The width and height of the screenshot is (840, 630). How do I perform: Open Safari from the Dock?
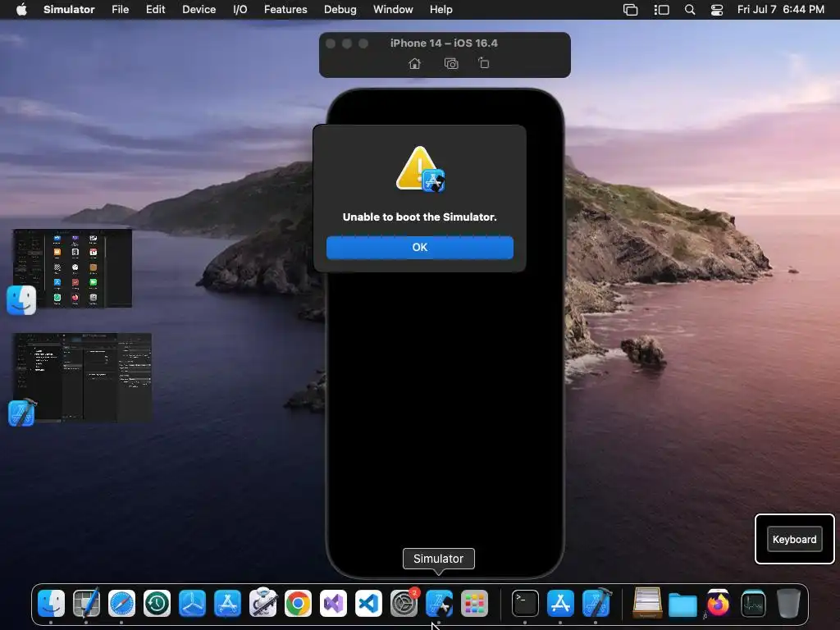coord(121,603)
